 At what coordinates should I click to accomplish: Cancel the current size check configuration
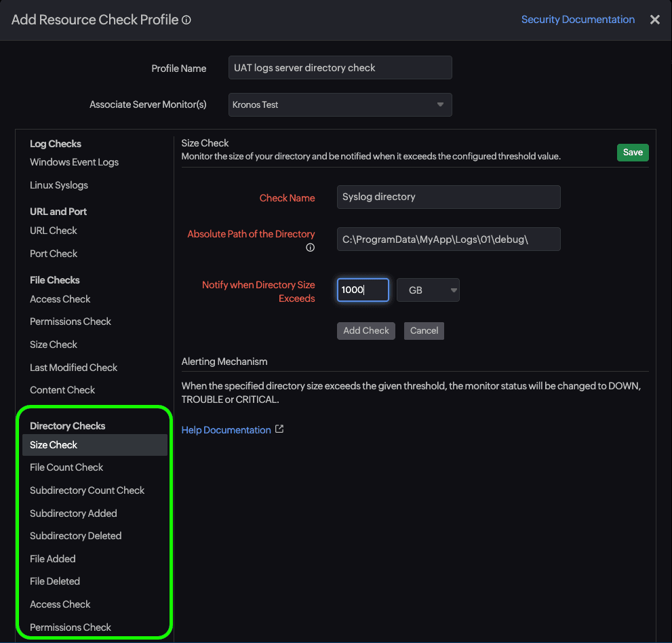click(x=424, y=330)
